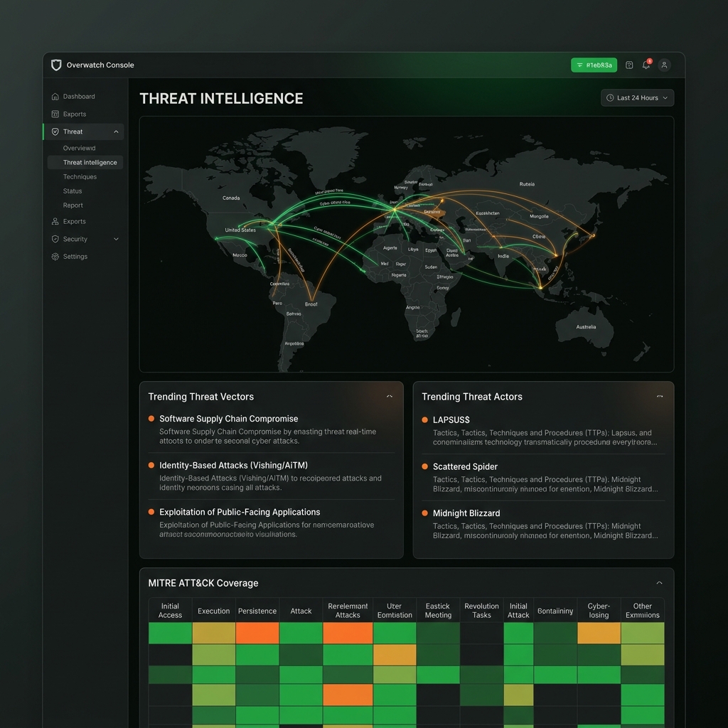The width and height of the screenshot is (728, 728).
Task: Collapse the Threat section chevron
Action: pyautogui.click(x=116, y=132)
